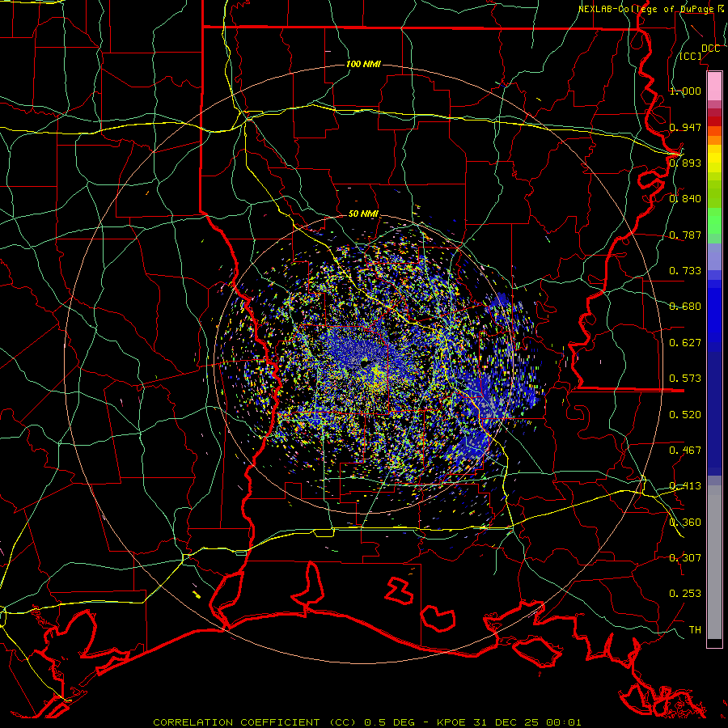The height and width of the screenshot is (728, 728).
Task: Click the gray lower section of the color bar
Action: pyautogui.click(x=714, y=562)
